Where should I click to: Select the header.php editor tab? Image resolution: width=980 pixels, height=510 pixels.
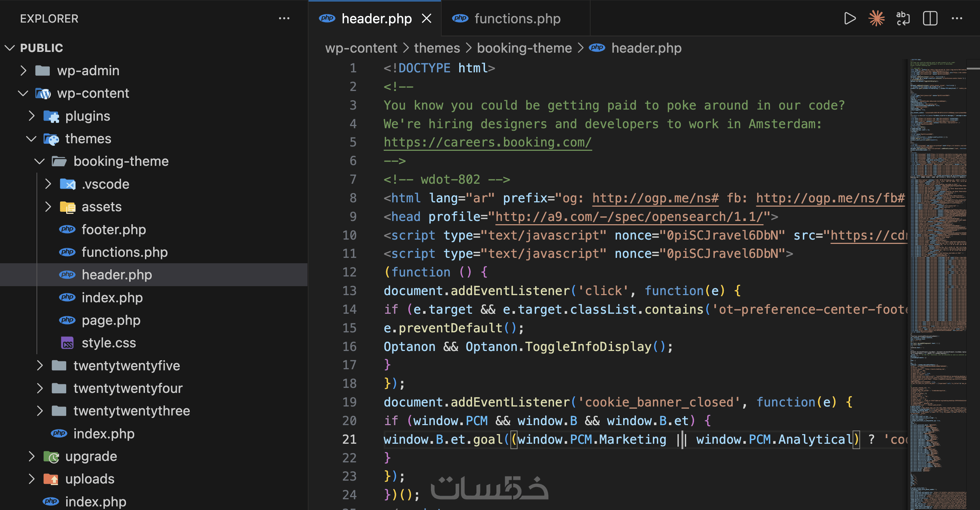click(x=376, y=18)
